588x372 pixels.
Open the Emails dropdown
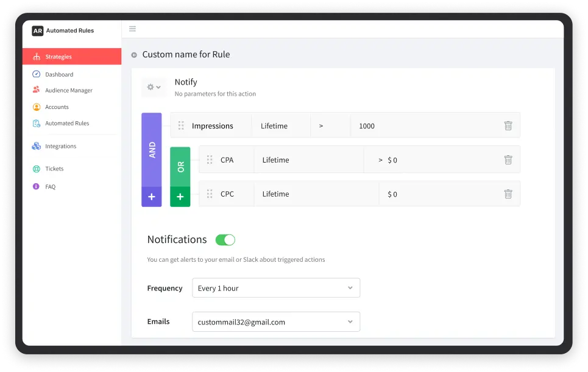[x=275, y=322]
